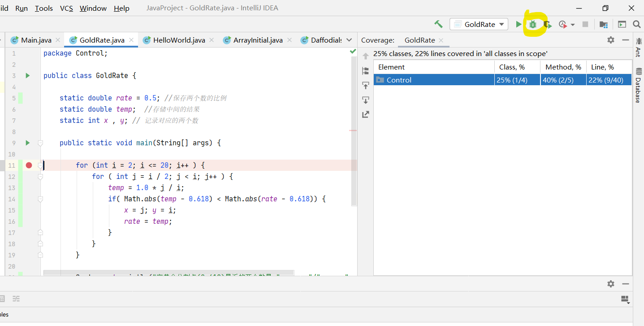
Task: Collapse the if block on line 14
Action: pyautogui.click(x=40, y=199)
